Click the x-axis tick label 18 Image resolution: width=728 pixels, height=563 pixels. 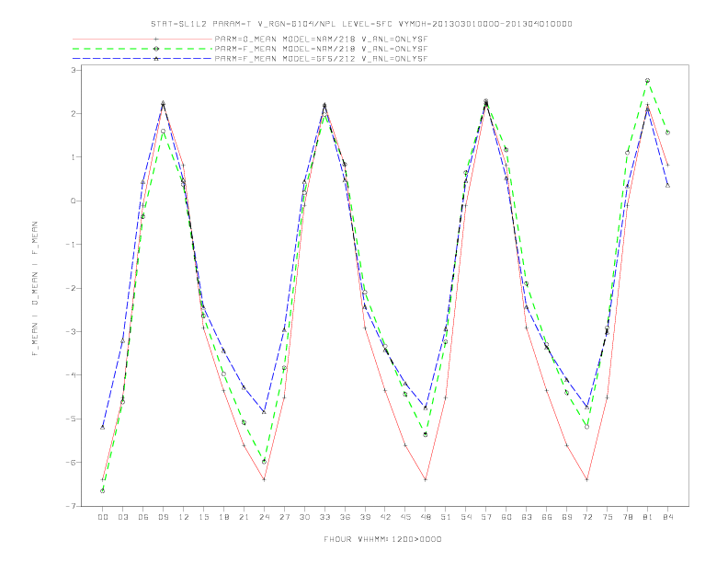point(223,517)
